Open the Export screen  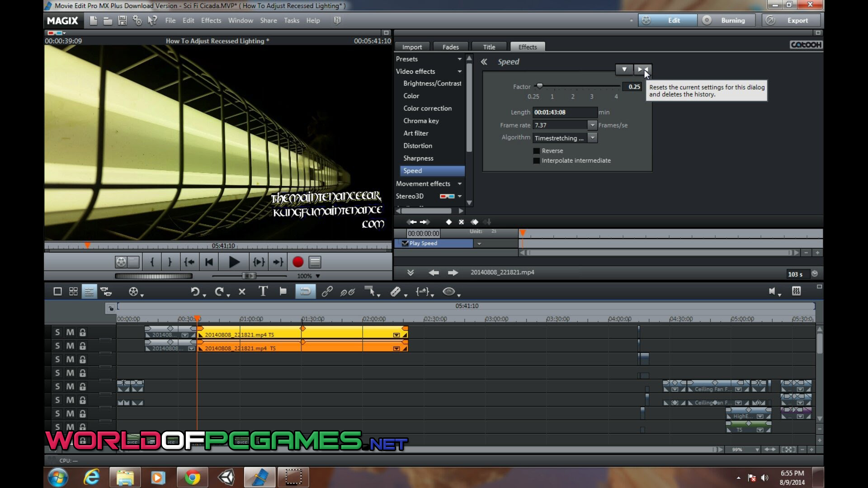(791, 21)
